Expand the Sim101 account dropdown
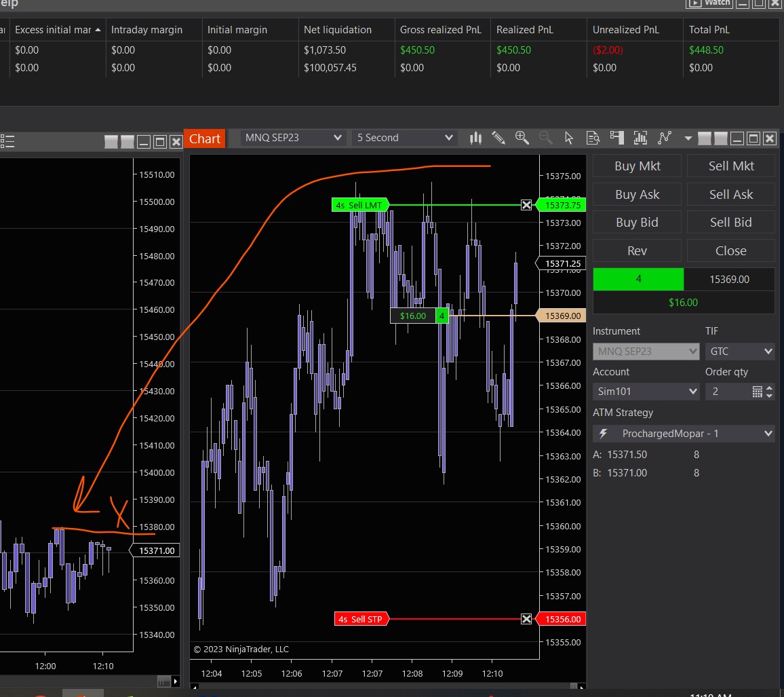The width and height of the screenshot is (784, 697). [646, 392]
